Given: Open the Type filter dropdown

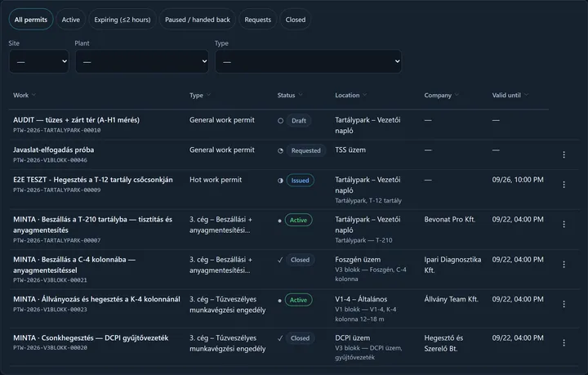Looking at the screenshot, I should point(308,61).
